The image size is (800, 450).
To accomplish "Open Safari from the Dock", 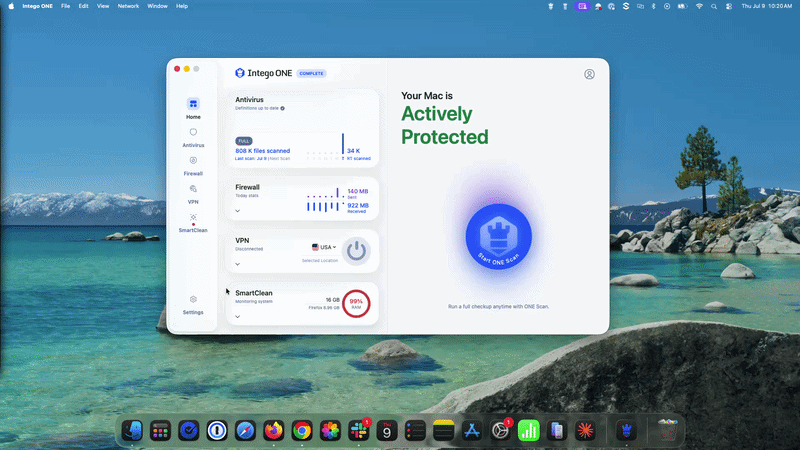I will [245, 431].
